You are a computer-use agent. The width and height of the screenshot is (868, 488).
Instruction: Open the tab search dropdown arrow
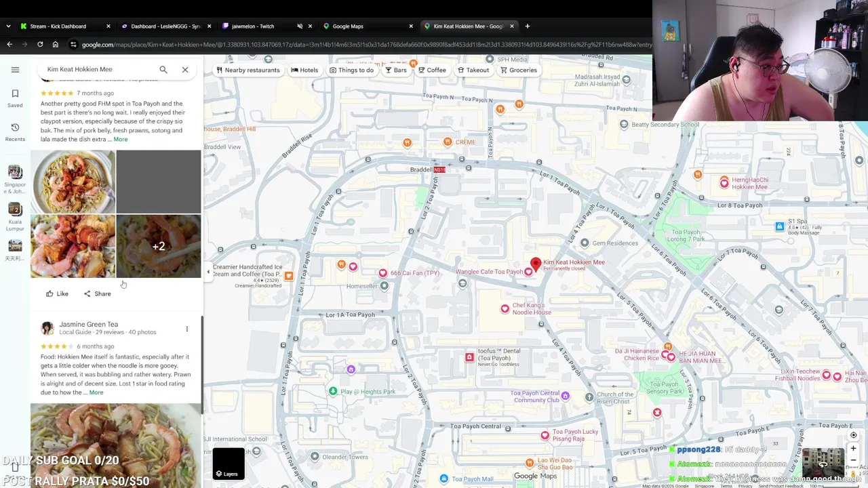tap(8, 26)
